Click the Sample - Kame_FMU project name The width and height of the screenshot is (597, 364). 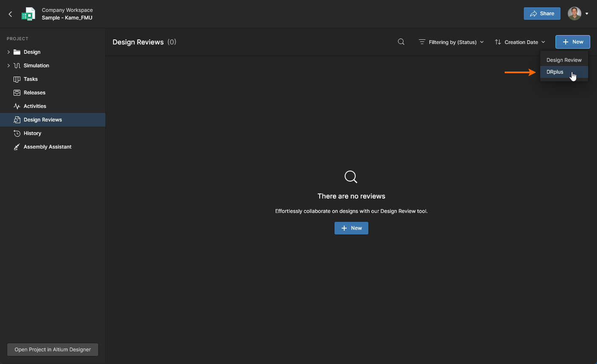[67, 18]
